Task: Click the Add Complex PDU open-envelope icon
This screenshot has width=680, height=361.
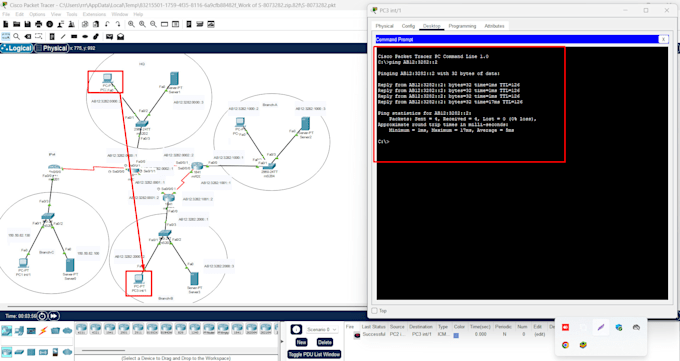Action: [121, 36]
